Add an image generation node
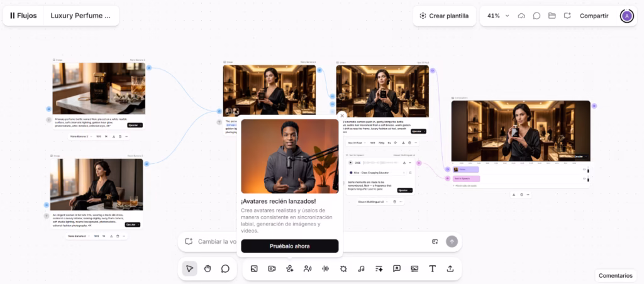The width and height of the screenshot is (644, 284). (254, 269)
